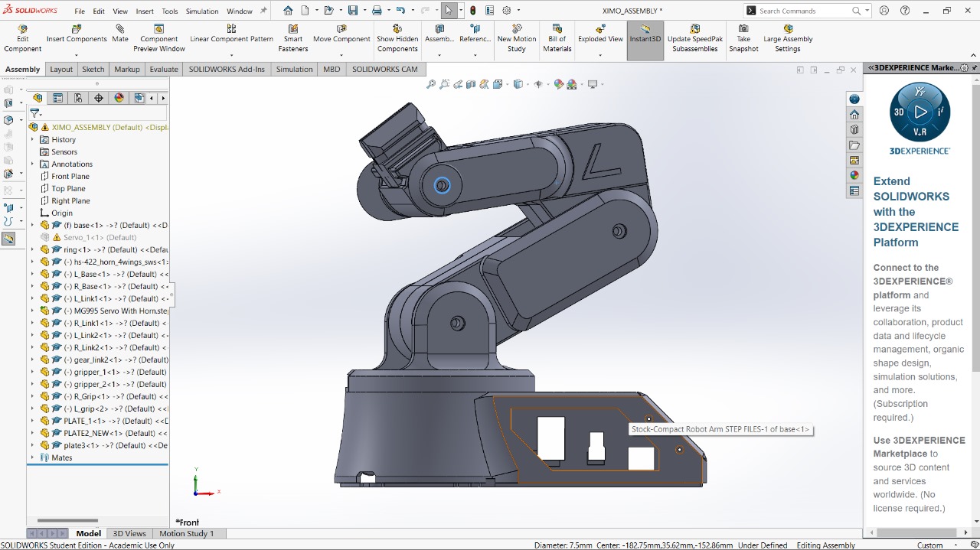Open PropertyManager tab icon

click(57, 98)
